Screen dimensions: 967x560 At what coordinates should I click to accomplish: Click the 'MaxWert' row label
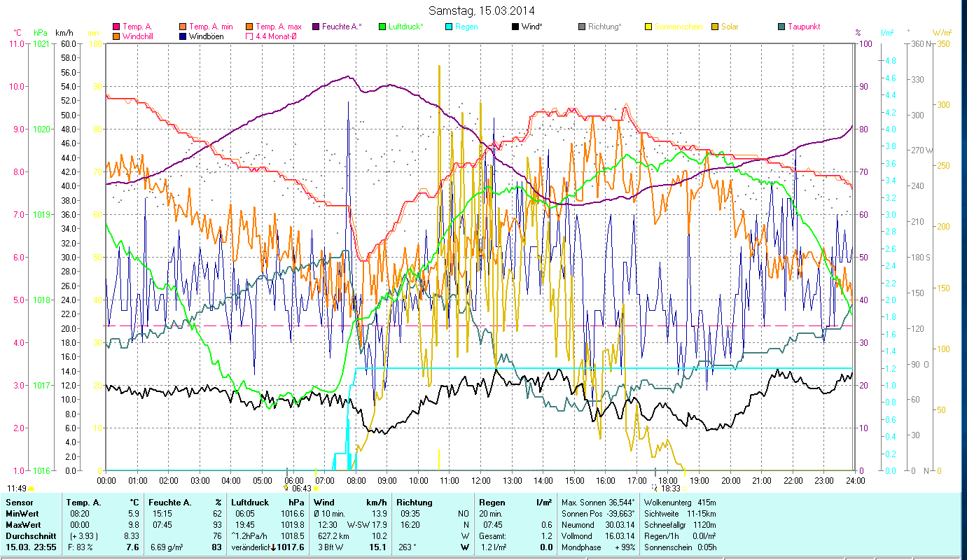pos(23,525)
